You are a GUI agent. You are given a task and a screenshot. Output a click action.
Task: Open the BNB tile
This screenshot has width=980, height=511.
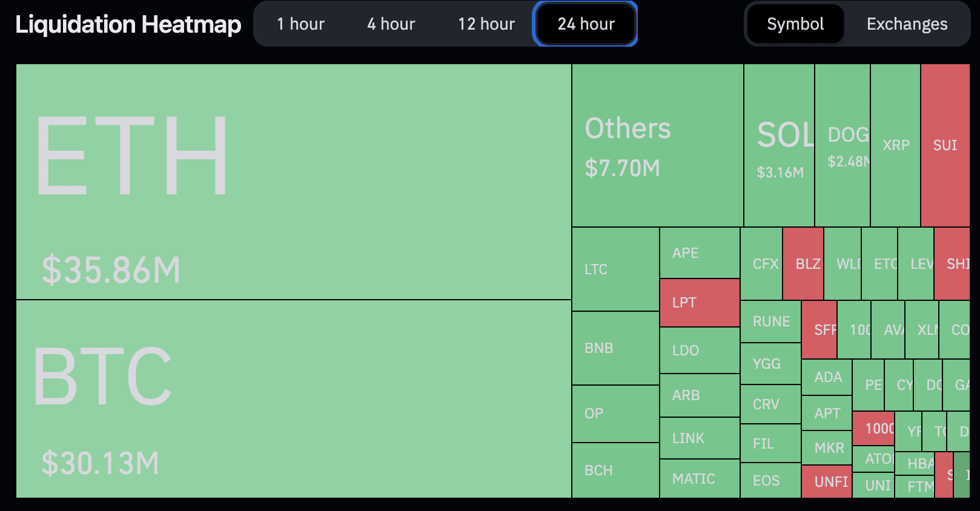pyautogui.click(x=615, y=348)
